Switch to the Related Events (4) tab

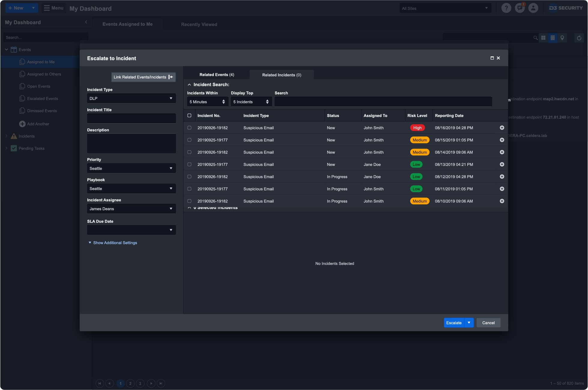coord(217,75)
